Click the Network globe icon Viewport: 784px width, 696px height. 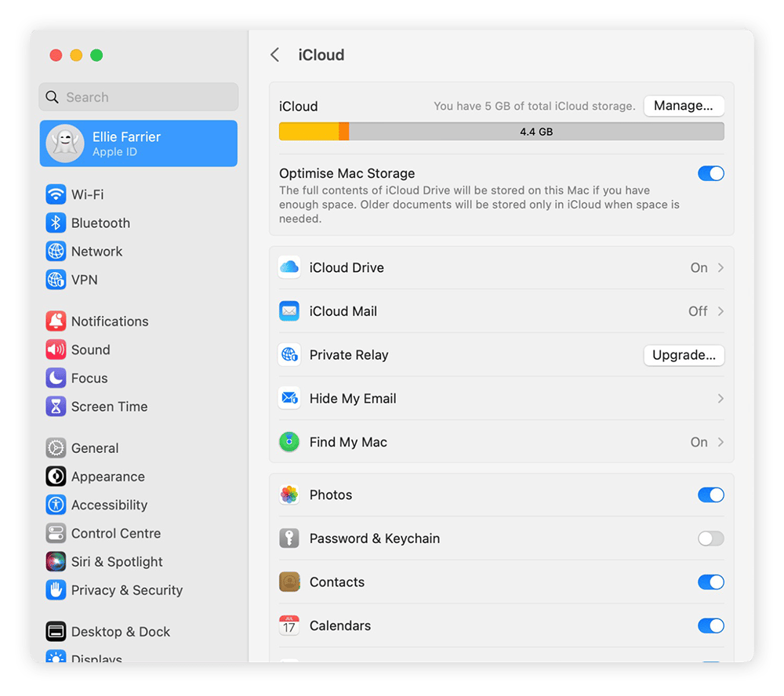tap(56, 251)
